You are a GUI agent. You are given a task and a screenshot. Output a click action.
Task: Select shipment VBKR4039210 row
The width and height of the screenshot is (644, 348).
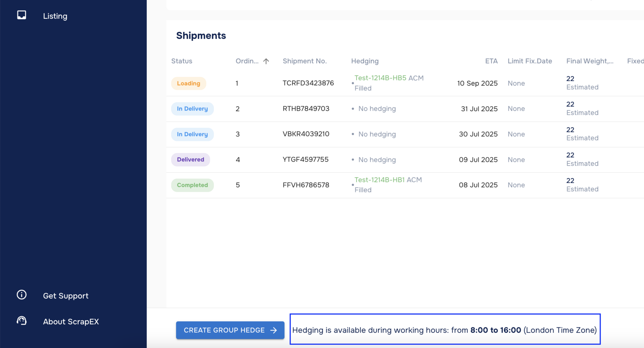(x=306, y=134)
